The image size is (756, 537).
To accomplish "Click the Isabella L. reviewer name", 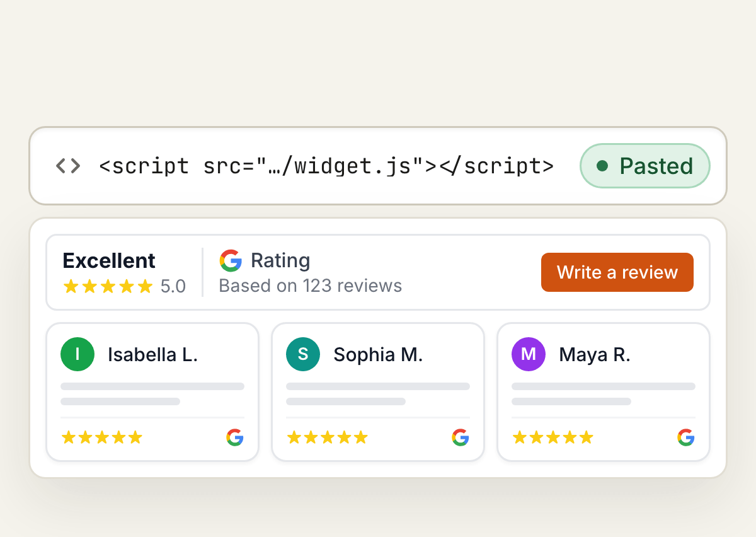I will (152, 354).
